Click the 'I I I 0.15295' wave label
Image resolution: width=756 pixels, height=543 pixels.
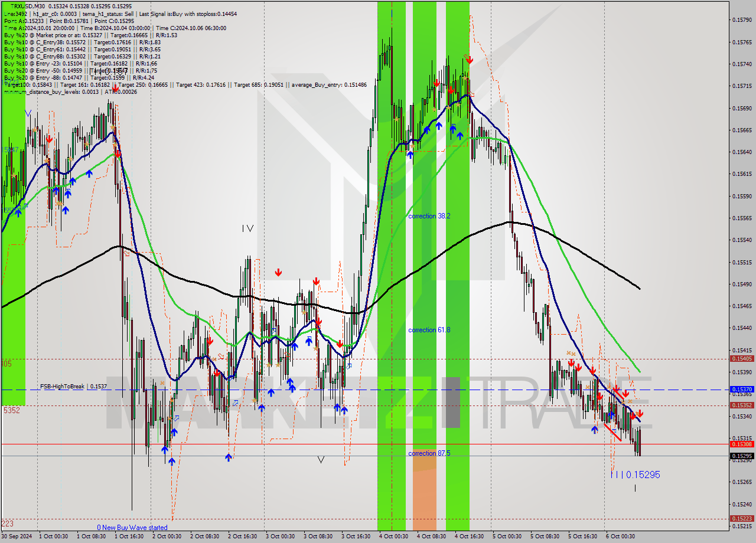[x=636, y=475]
